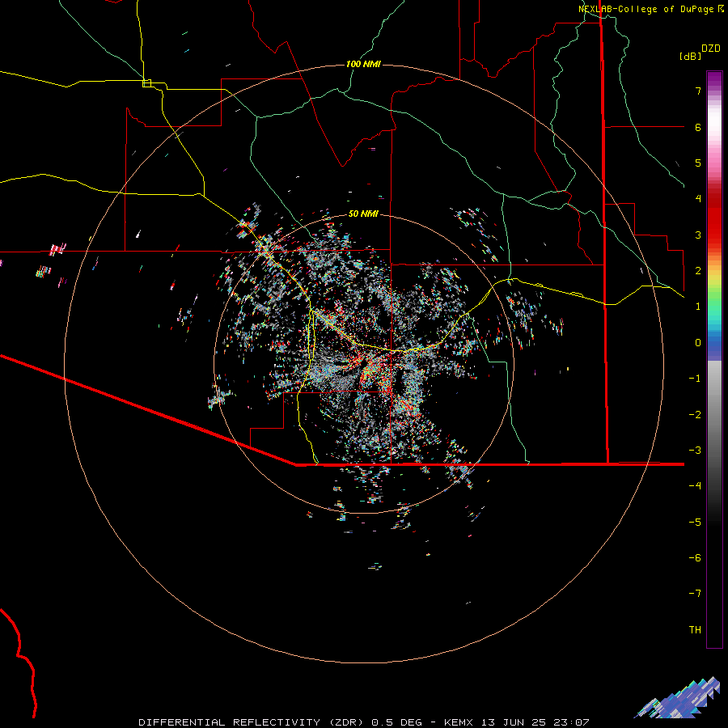728x728 pixels.
Task: Select the positive 2 scale value
Action: click(698, 271)
